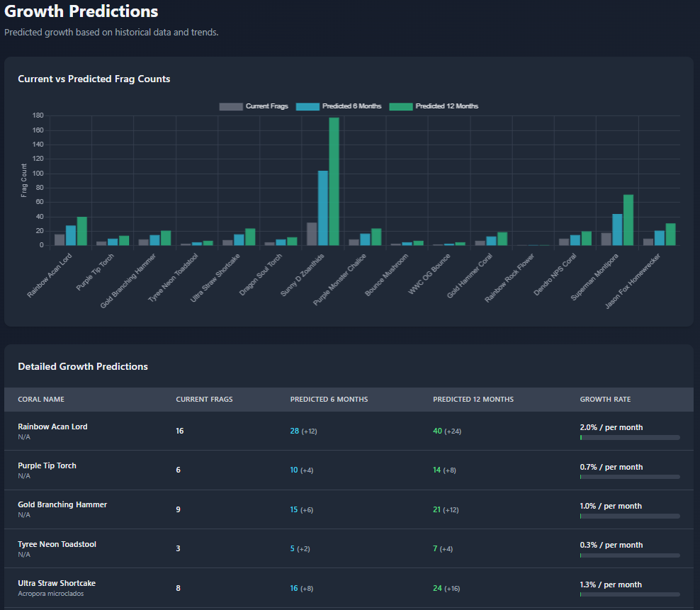Click the Predicted 6 Months column header
This screenshot has height=610, width=700.
[329, 399]
